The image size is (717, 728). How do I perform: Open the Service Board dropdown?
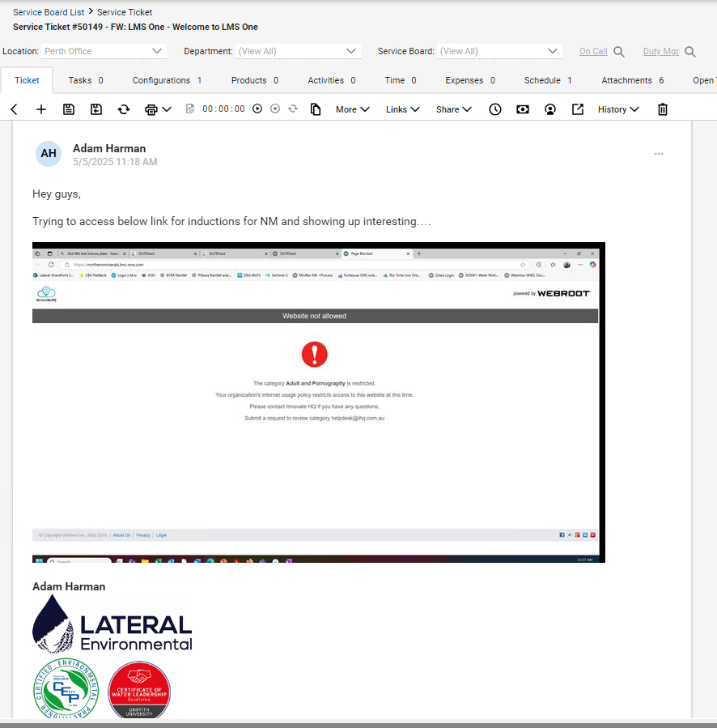coord(499,51)
